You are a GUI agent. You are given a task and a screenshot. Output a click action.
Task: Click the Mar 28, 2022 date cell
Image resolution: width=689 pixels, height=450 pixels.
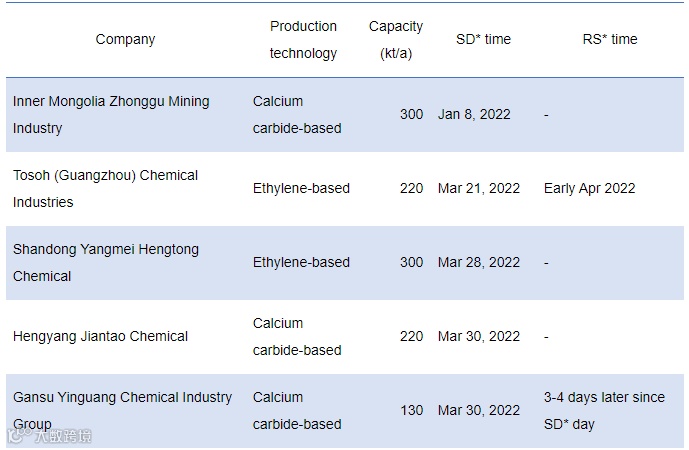[479, 263]
